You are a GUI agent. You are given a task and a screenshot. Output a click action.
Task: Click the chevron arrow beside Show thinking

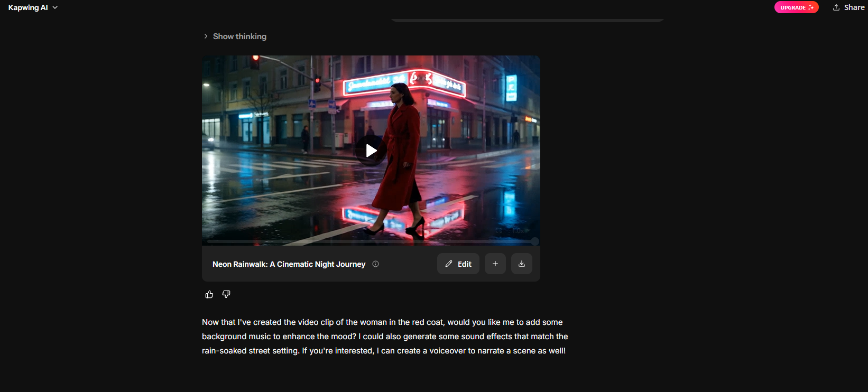[206, 36]
